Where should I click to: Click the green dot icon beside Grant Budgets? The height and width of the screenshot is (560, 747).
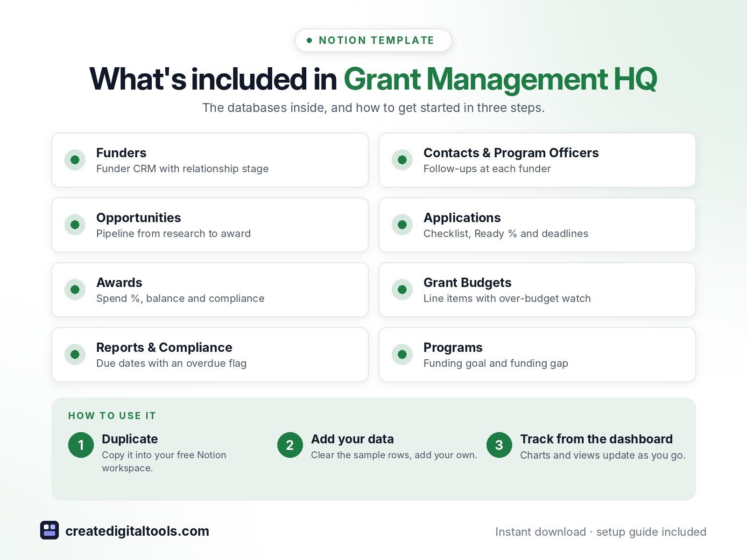pos(402,290)
